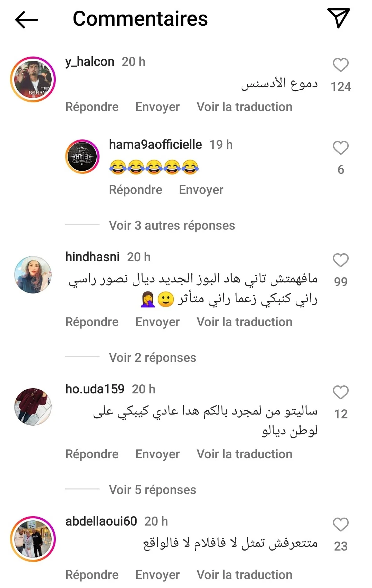Go back using the arrow icon
372x588 pixels.
(x=27, y=19)
